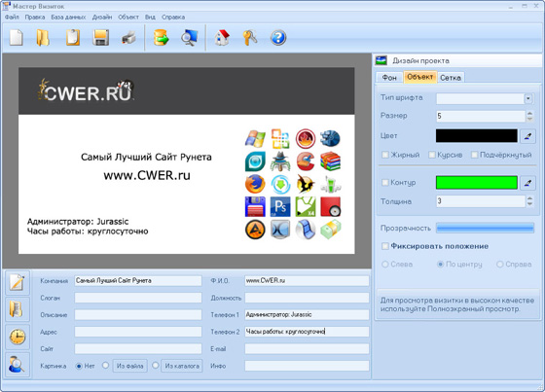The height and width of the screenshot is (392, 545).
Task: Select the Из файла radio button
Action: (106, 365)
